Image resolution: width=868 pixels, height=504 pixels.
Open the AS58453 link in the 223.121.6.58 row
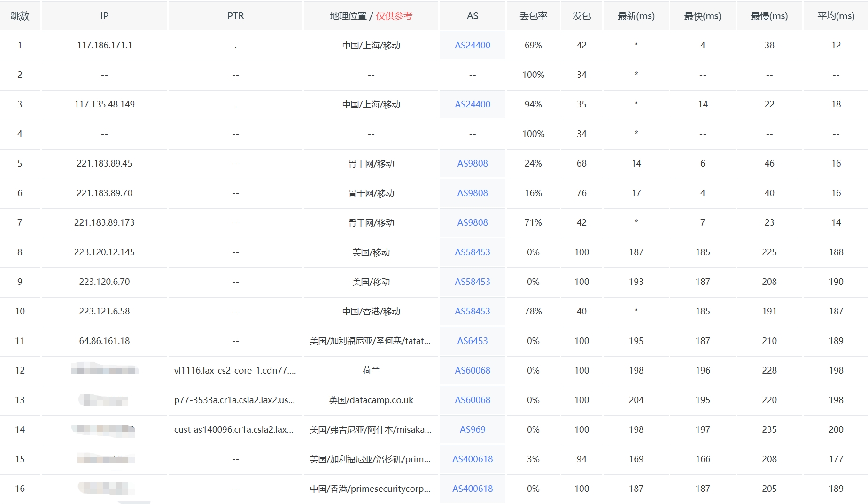pos(473,311)
